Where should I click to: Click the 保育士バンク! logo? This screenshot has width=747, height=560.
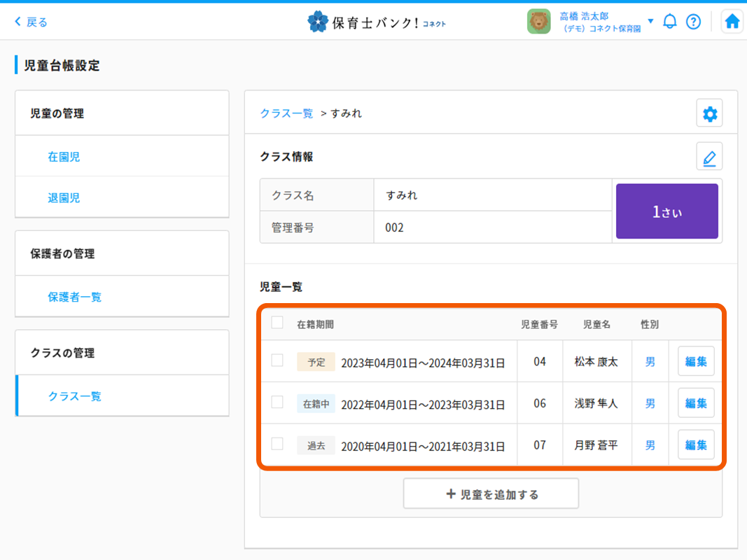coord(377,22)
